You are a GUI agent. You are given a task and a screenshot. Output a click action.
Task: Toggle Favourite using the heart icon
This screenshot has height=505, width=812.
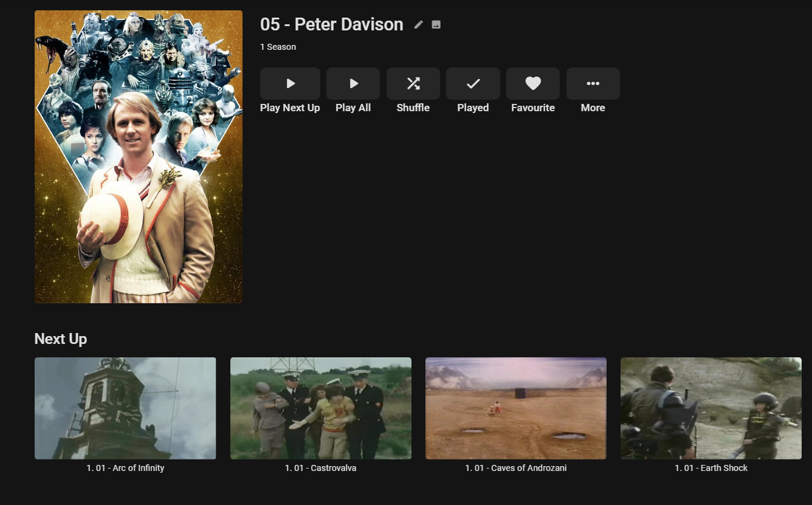pos(533,84)
